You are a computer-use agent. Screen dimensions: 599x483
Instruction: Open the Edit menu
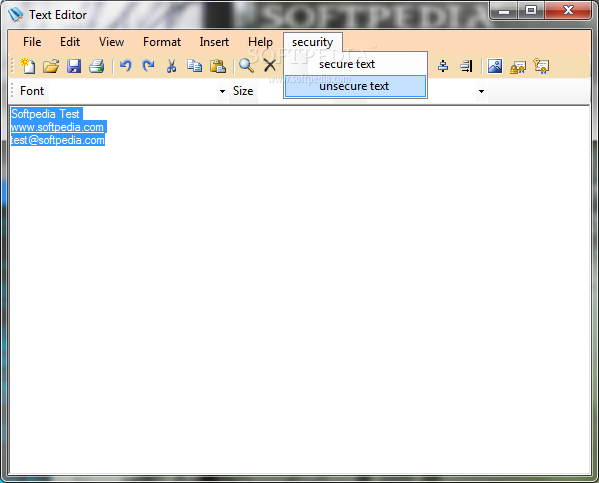pos(70,42)
